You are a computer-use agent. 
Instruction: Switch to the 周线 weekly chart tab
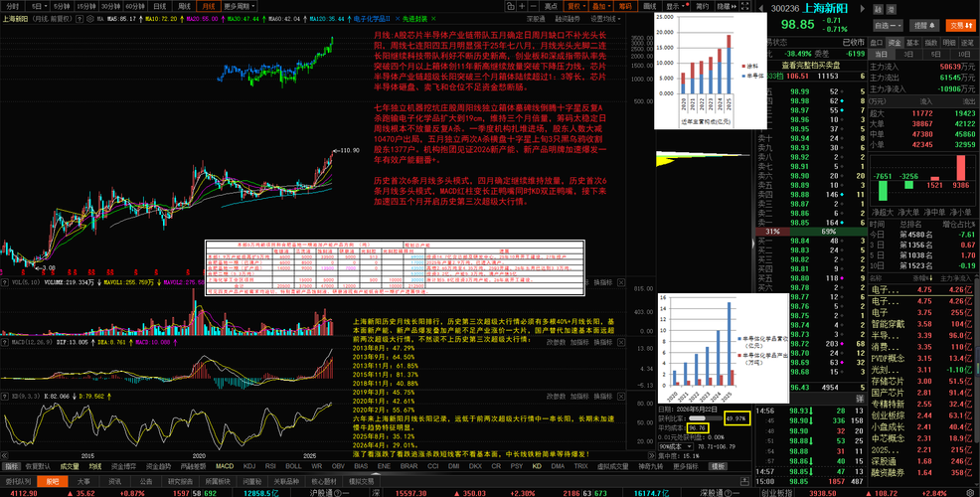click(184, 6)
